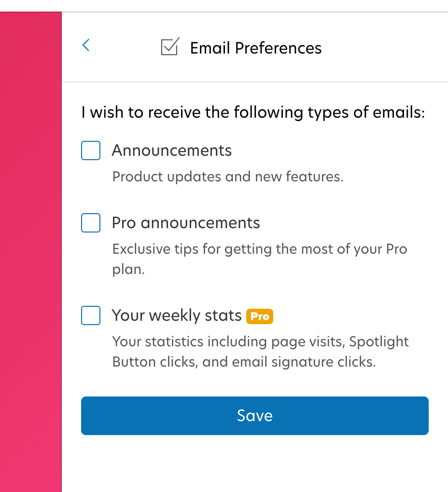Image resolution: width=448 pixels, height=492 pixels.
Task: Select the Pro announcements label
Action: coord(186,223)
